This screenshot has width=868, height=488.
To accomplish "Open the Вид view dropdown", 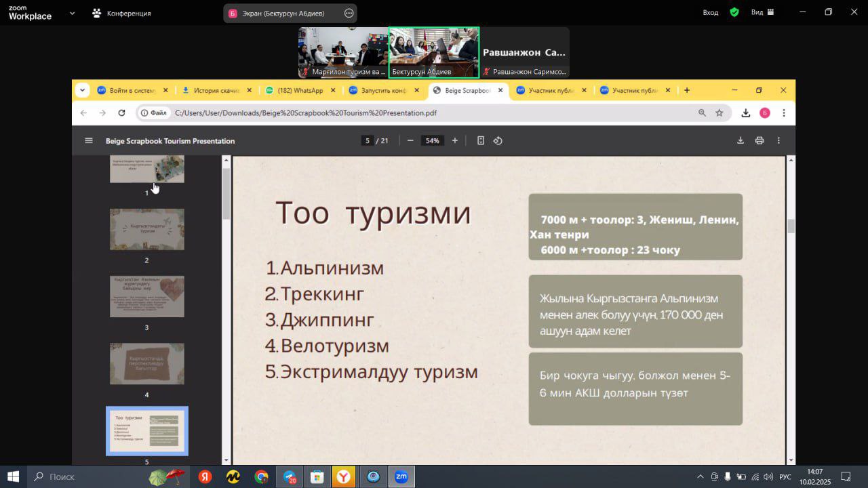I will pyautogui.click(x=762, y=12).
